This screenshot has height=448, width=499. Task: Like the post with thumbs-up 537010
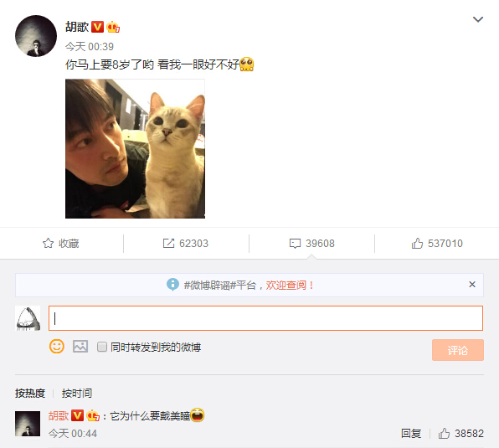(417, 244)
